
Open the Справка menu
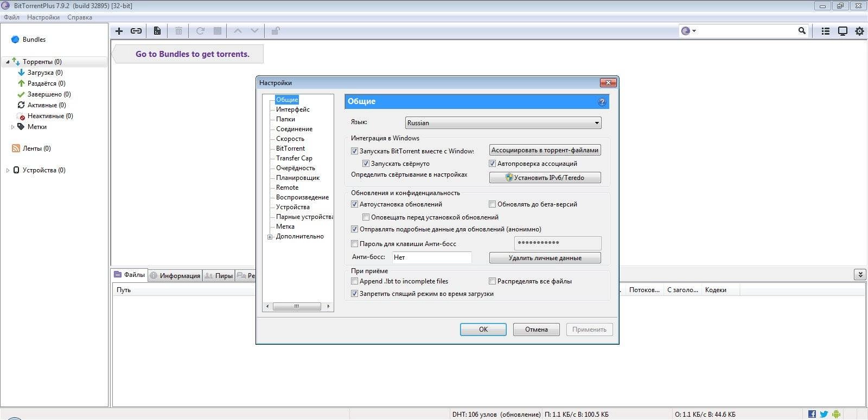(x=80, y=17)
